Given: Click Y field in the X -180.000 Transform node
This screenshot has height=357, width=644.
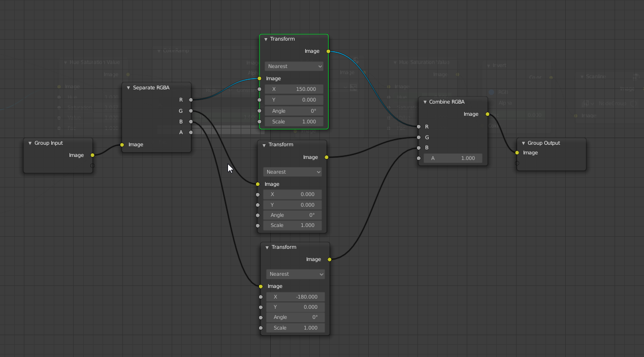Looking at the screenshot, I should [296, 307].
